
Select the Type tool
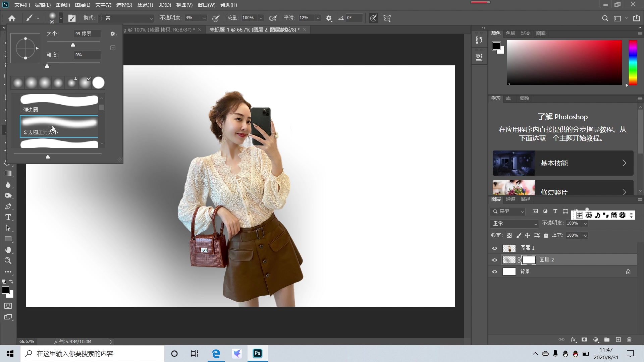[x=8, y=217]
